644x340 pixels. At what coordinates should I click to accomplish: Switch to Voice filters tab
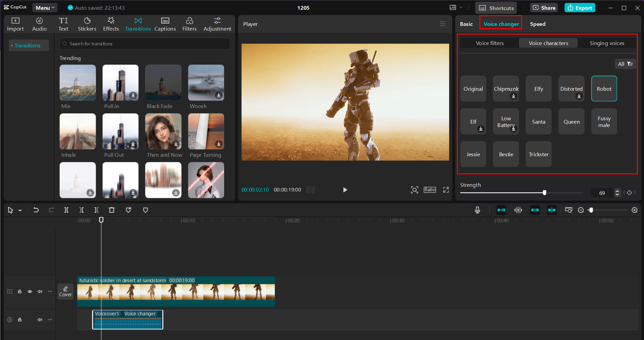(x=490, y=43)
